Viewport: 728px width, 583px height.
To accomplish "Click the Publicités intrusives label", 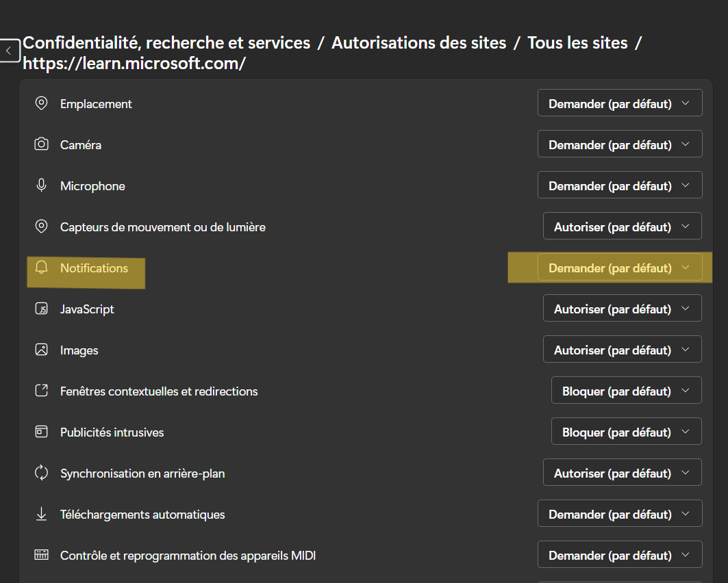I will [112, 432].
